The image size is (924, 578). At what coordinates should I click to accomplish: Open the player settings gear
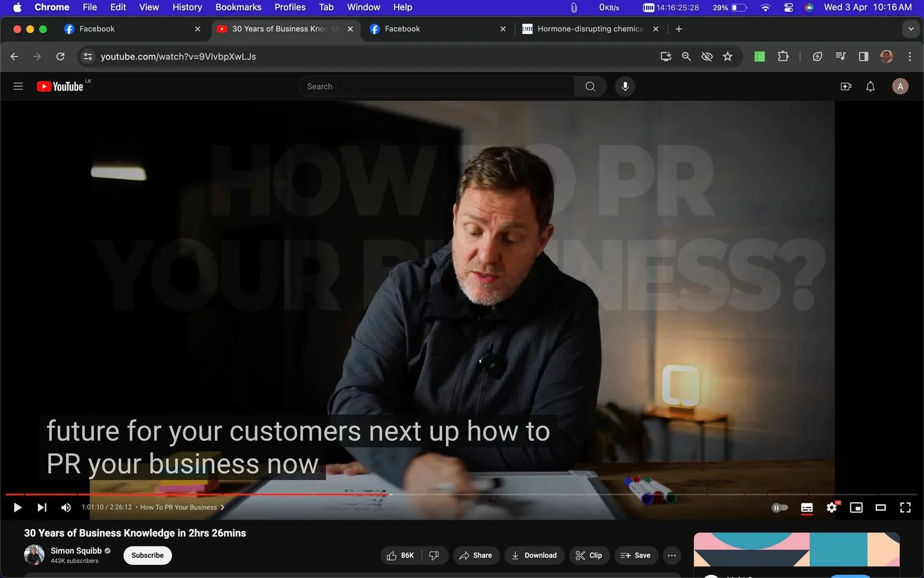831,507
